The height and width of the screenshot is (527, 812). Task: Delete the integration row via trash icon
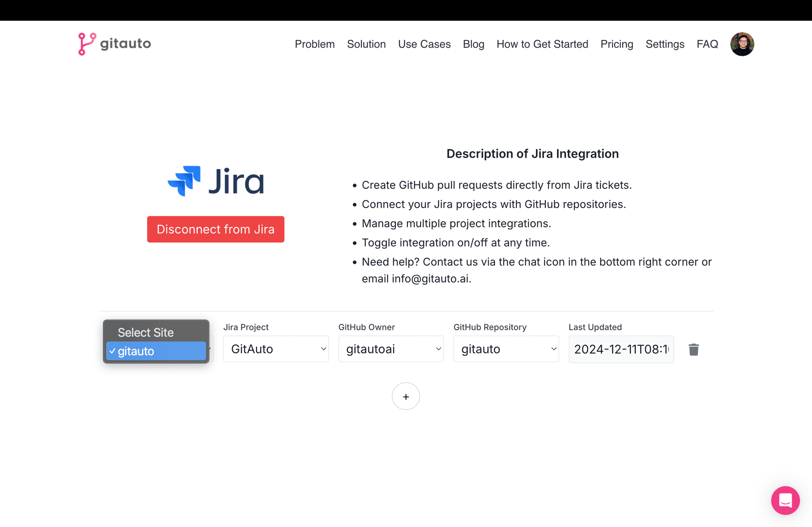[x=693, y=349]
